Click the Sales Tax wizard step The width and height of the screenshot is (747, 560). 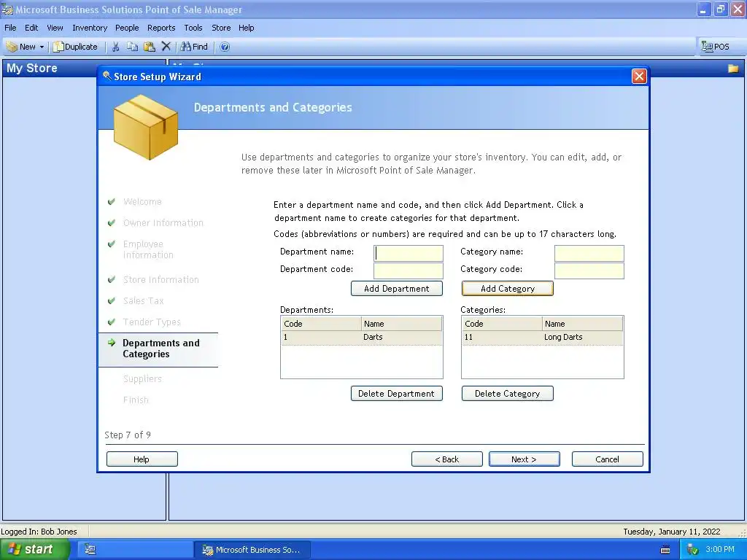(144, 301)
